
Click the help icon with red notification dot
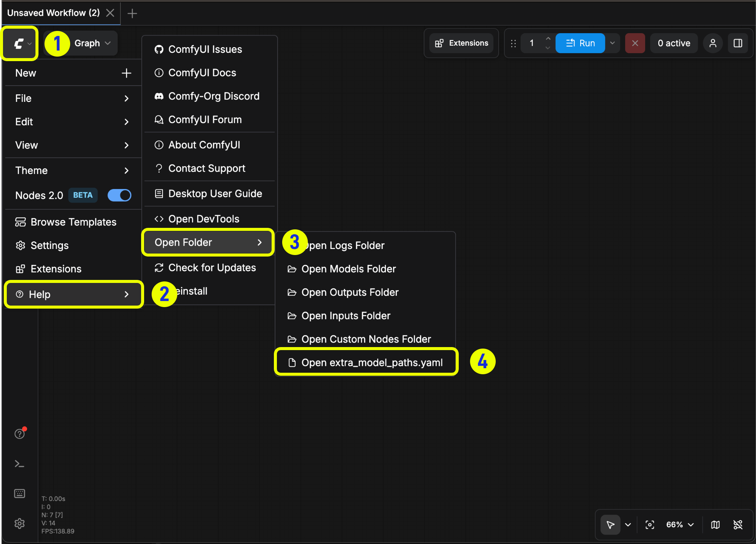[19, 433]
